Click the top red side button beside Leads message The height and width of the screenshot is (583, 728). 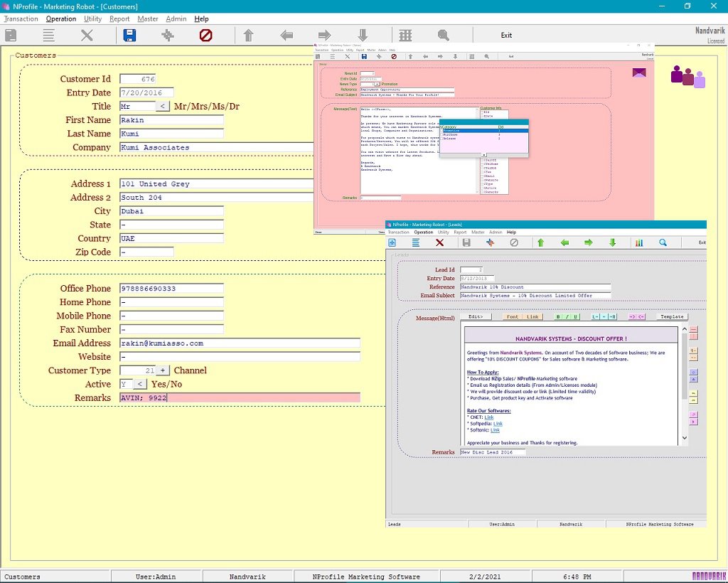(x=693, y=329)
